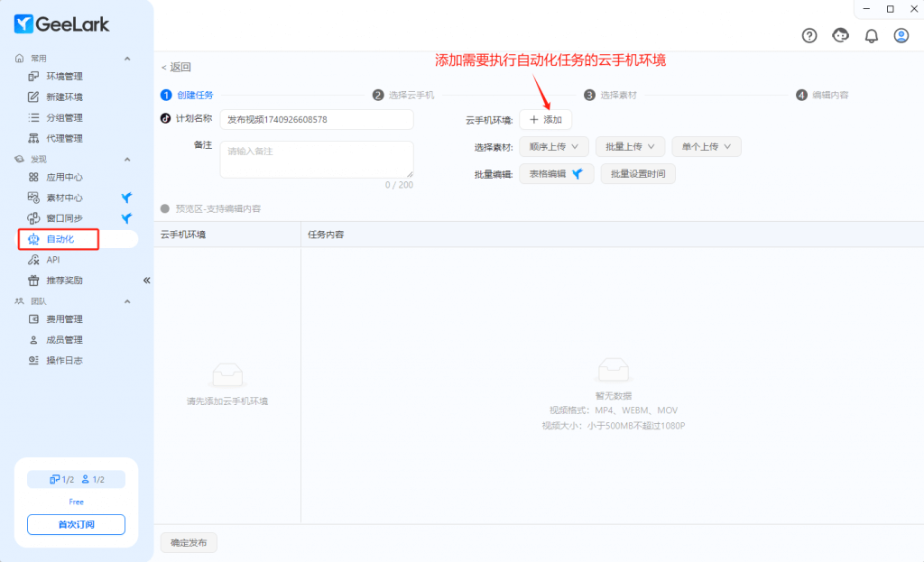The width and height of the screenshot is (924, 562).
Task: Expand the 批量上传 dropdown
Action: point(630,147)
